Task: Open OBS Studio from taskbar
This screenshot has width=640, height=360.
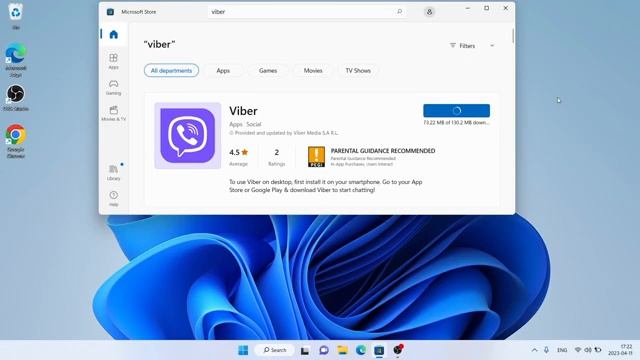Action: pos(398,350)
